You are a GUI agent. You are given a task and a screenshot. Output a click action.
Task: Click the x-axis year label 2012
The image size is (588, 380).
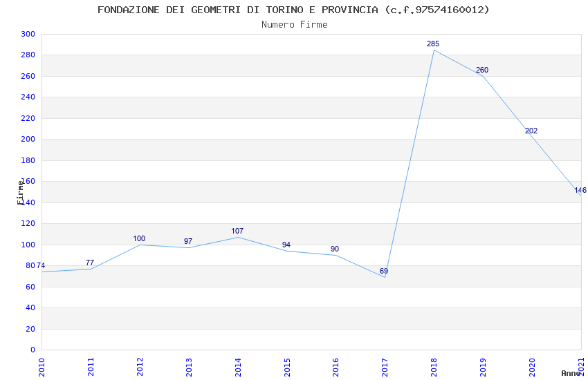click(140, 368)
